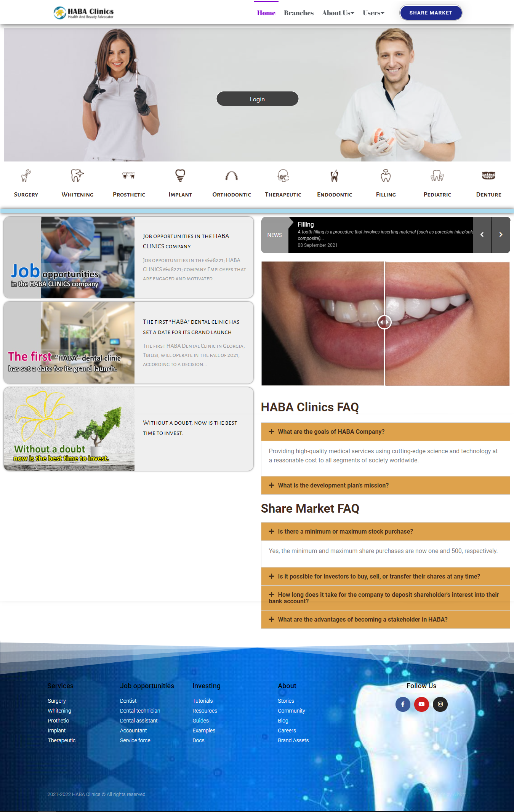Open the Filling news headline
The height and width of the screenshot is (812, 514).
306,224
